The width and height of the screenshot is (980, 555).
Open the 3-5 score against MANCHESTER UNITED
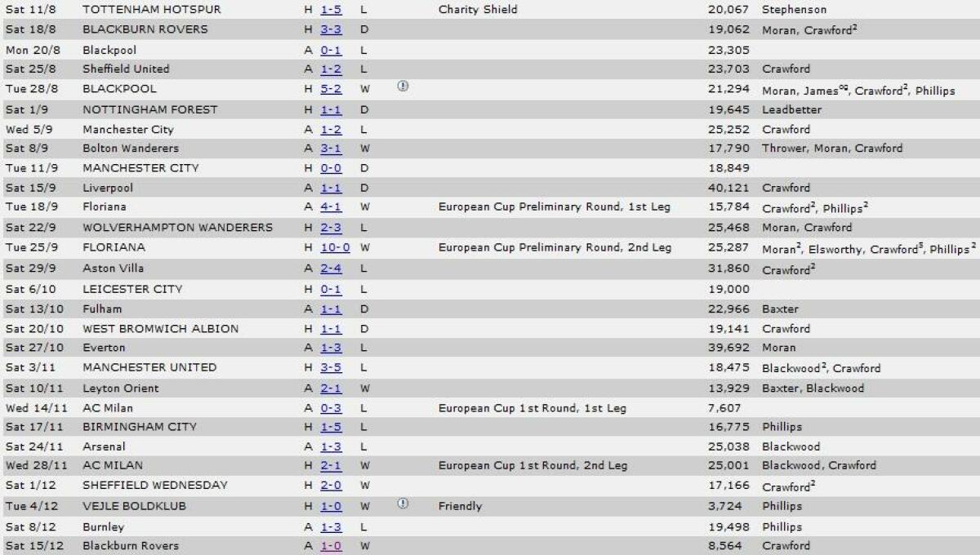(x=331, y=367)
